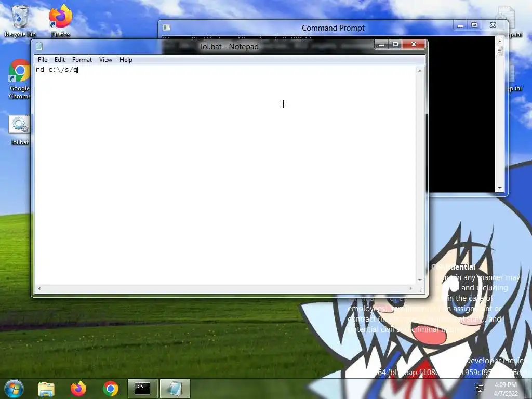Launch Chrome from the taskbar
This screenshot has height=399, width=532.
coord(111,389)
